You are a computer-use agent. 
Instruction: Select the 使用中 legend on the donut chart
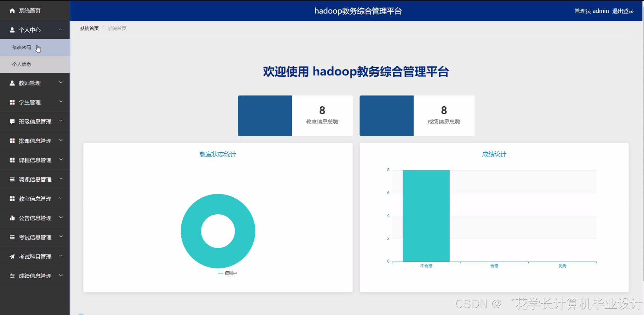click(x=230, y=272)
